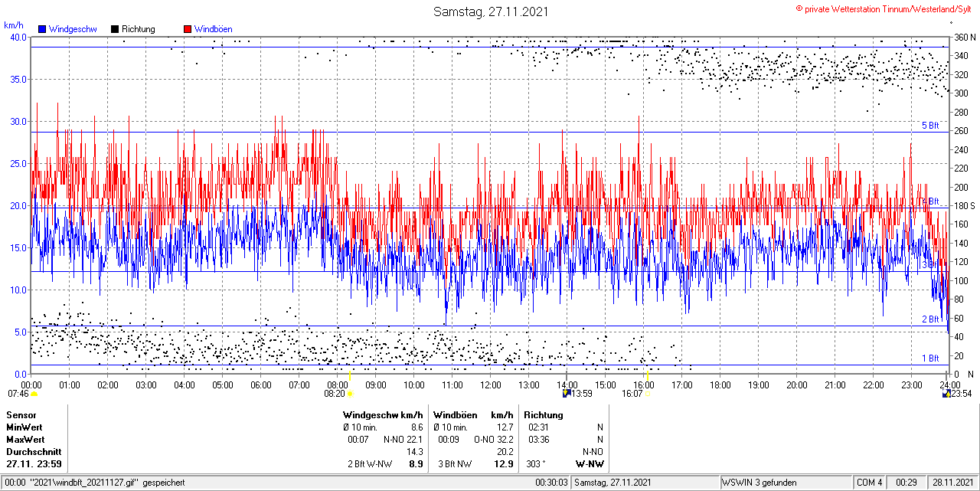Click the Richtung column header in table
The height and width of the screenshot is (491, 980).
(544, 414)
